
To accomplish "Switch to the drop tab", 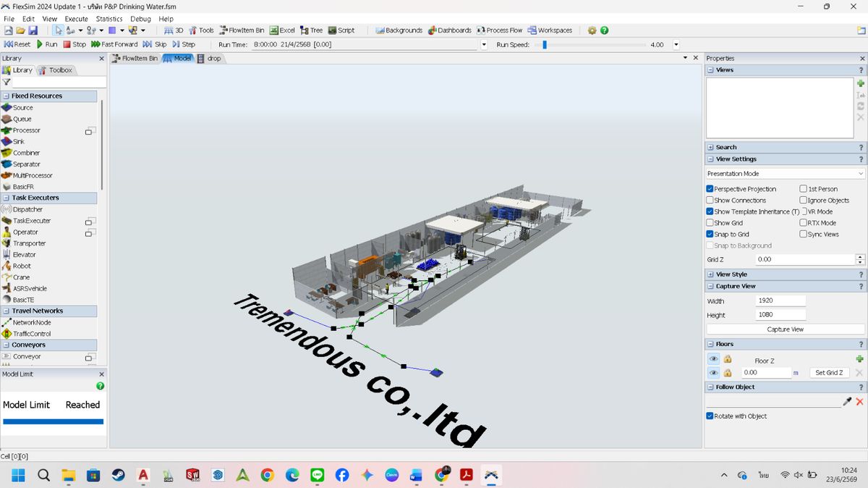I will pyautogui.click(x=209, y=58).
